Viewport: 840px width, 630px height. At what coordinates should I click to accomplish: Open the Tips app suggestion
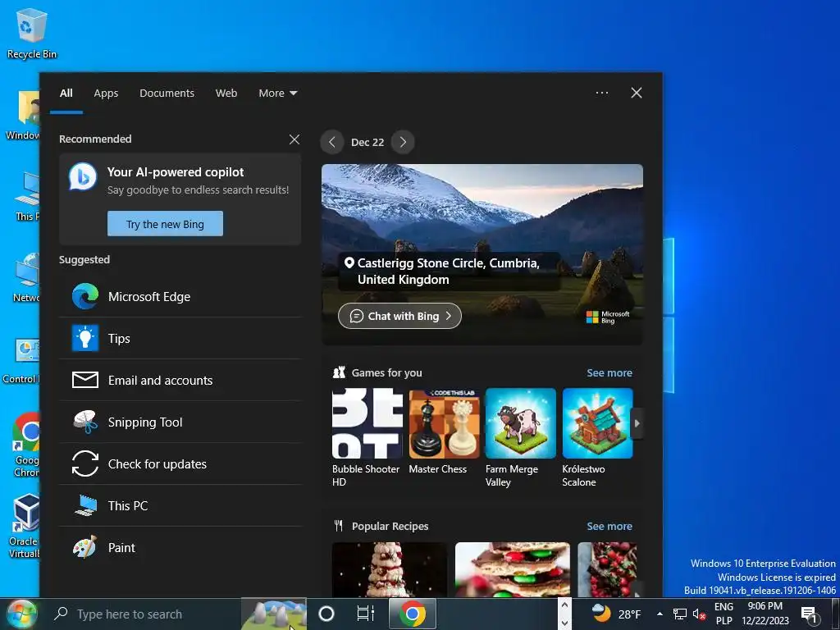(x=180, y=339)
